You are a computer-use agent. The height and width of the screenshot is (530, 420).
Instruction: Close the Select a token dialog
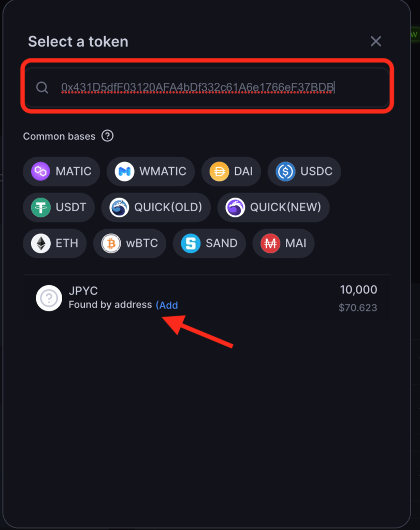point(375,41)
